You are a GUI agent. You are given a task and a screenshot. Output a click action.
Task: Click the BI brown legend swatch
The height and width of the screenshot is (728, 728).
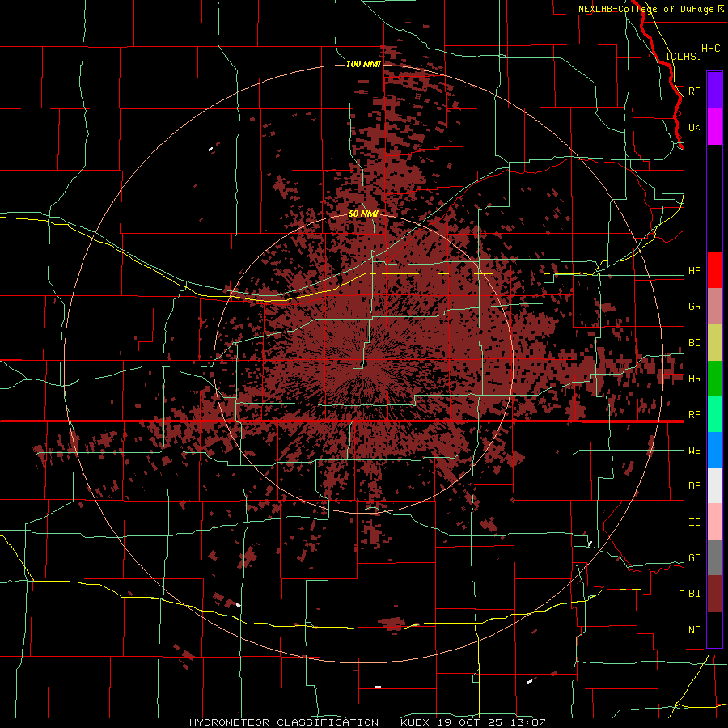click(x=714, y=594)
